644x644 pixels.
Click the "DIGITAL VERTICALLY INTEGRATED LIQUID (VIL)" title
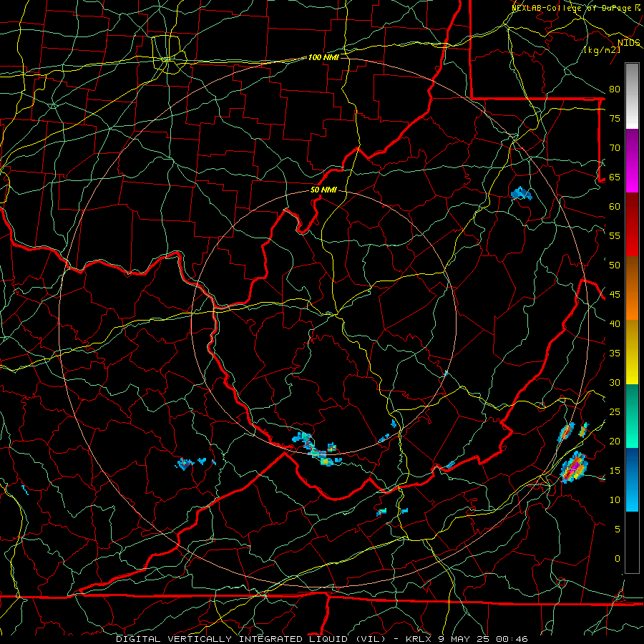(250, 639)
